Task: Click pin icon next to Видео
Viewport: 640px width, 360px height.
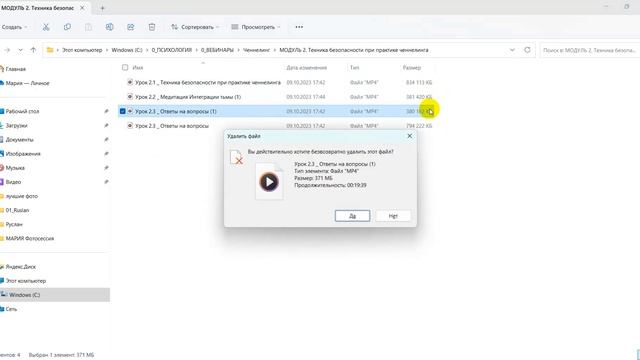Action: click(106, 182)
